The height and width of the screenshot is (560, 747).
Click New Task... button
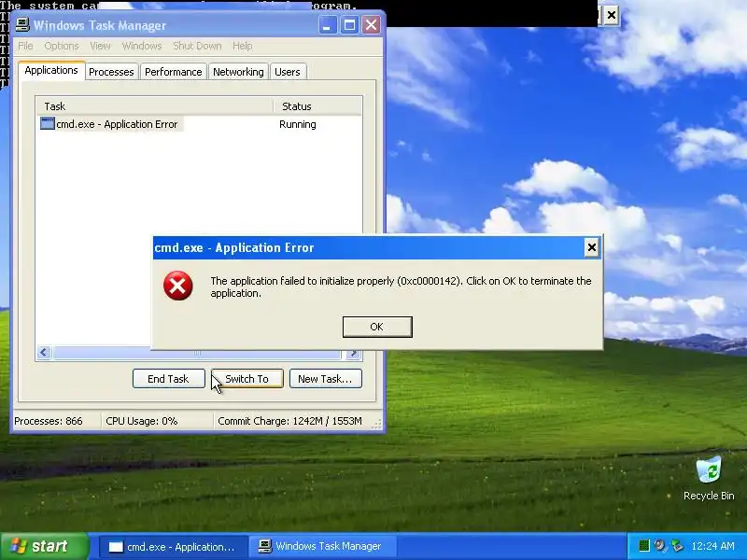point(325,379)
